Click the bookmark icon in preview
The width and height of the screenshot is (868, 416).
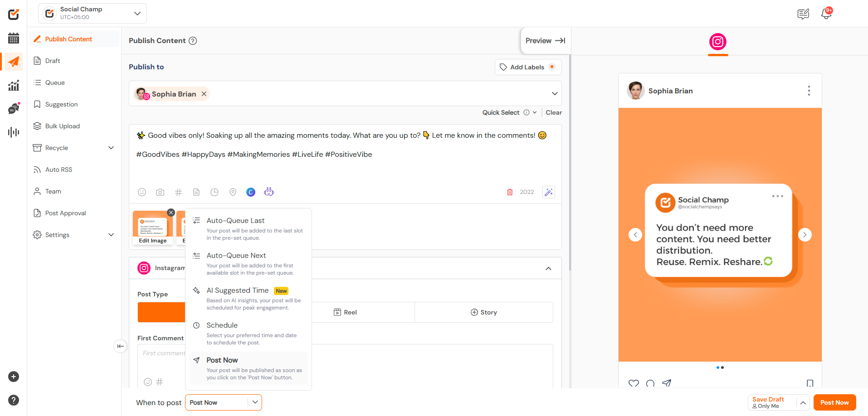click(x=810, y=383)
